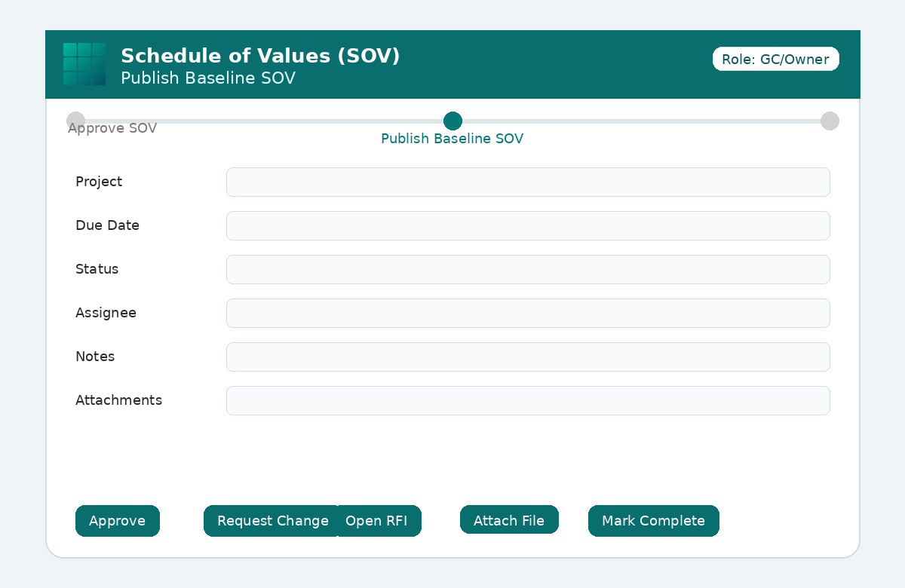Viewport: 905px width, 588px height.
Task: Focus the Assignee input field
Action: click(528, 313)
